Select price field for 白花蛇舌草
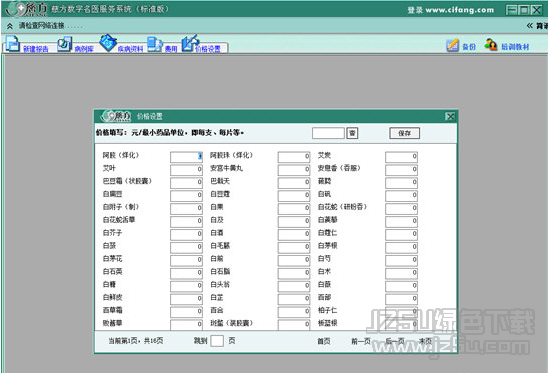This screenshot has height=373, width=548. coord(186,221)
